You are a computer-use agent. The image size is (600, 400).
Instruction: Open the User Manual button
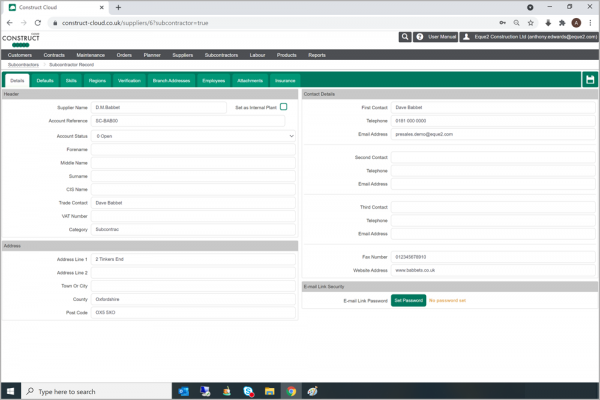[x=437, y=37]
